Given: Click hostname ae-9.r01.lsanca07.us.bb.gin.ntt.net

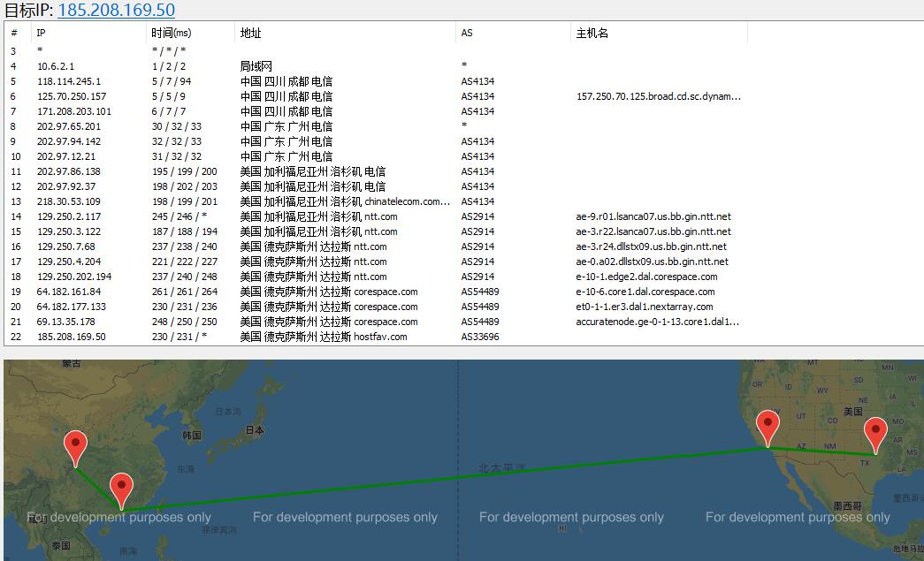Looking at the screenshot, I should coord(653,216).
